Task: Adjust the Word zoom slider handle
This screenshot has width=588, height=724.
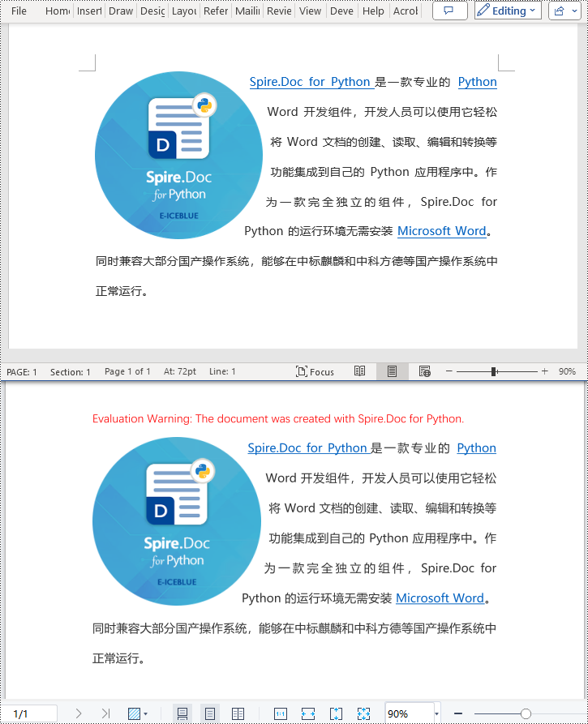Action: click(x=494, y=371)
